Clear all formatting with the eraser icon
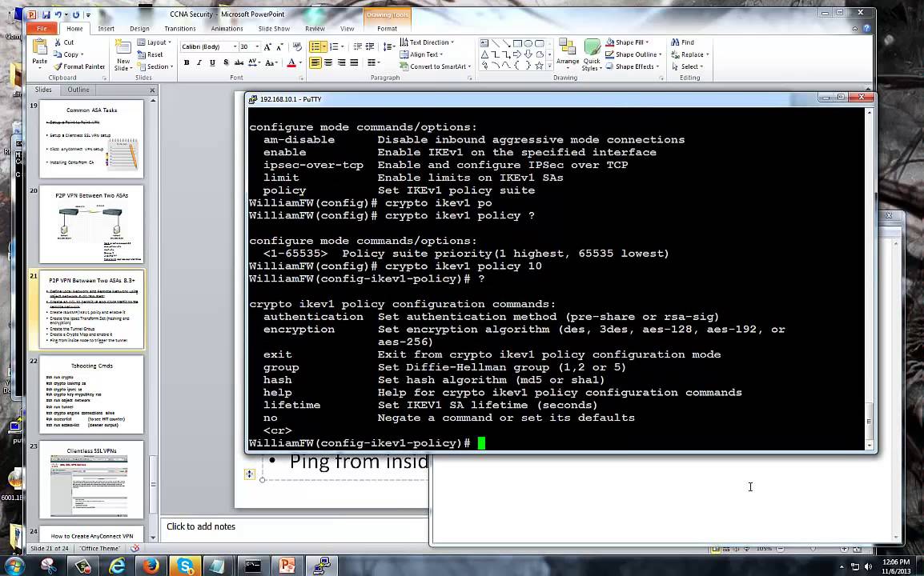Viewport: 924px width, 576px height. [297, 46]
